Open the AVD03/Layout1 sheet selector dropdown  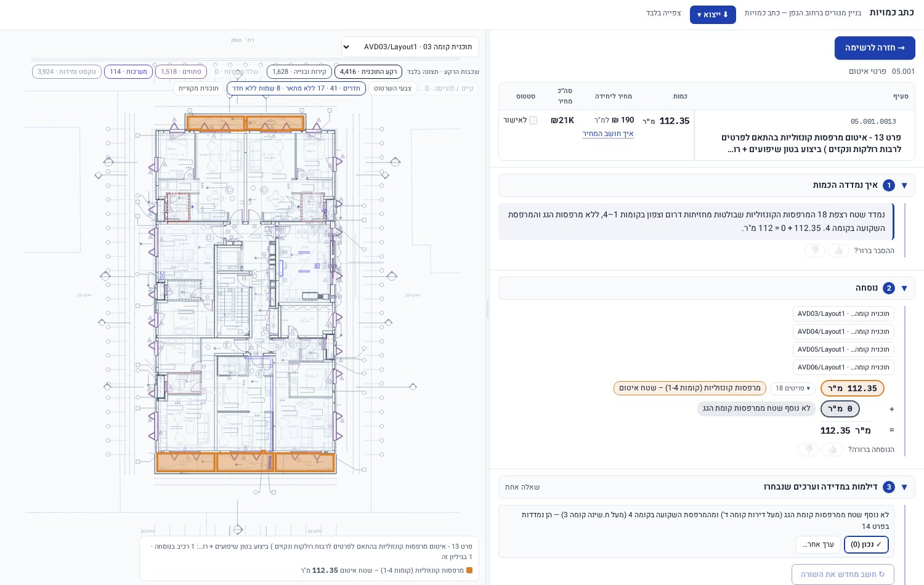(410, 47)
